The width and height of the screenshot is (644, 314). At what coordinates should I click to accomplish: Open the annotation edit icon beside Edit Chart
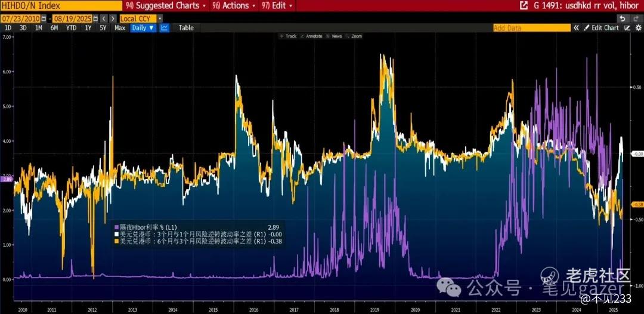(627, 27)
